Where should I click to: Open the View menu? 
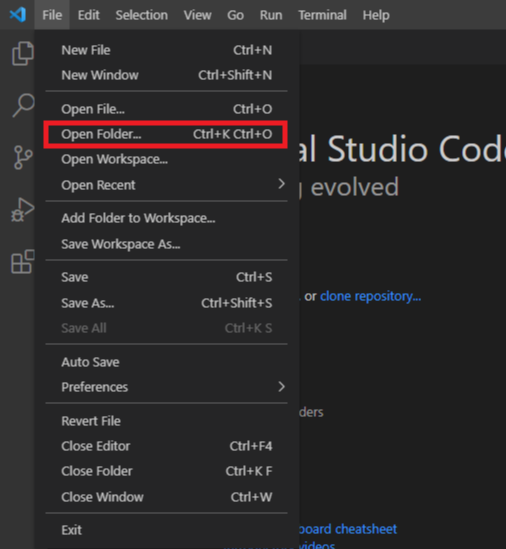(x=197, y=15)
